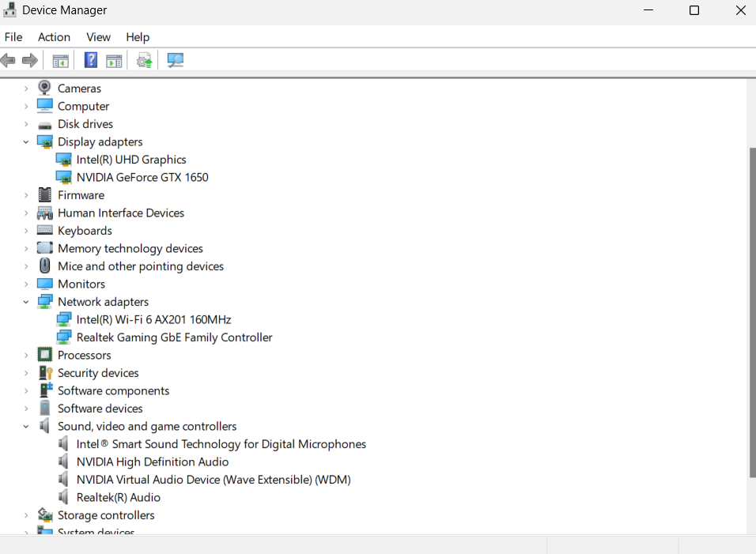Open the File menu
The width and height of the screenshot is (756, 554).
coord(13,37)
